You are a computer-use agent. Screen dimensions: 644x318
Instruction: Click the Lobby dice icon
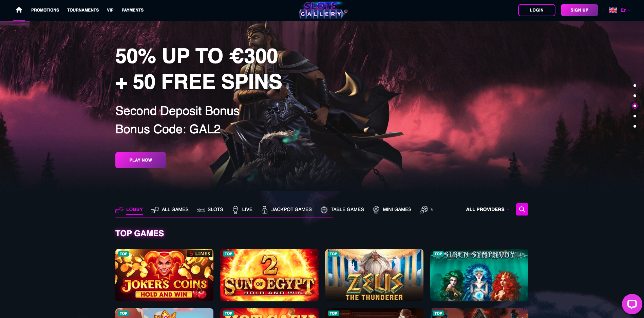[x=119, y=210]
